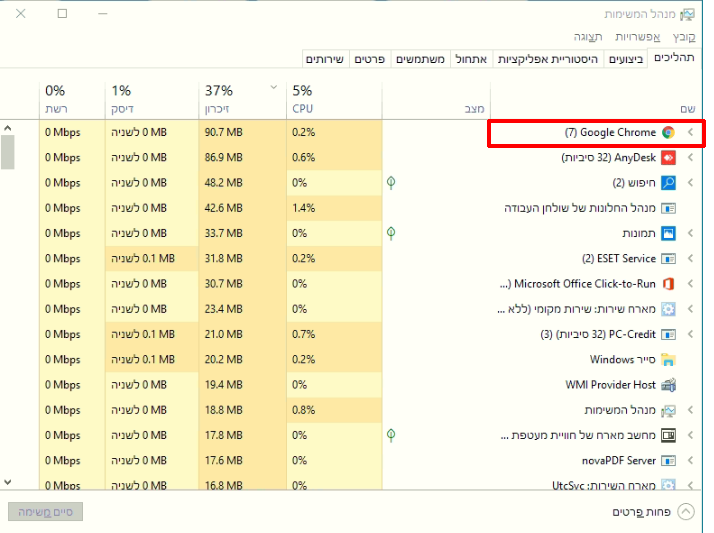Image resolution: width=714 pixels, height=533 pixels.
Task: Click the WMI Provider Host icon
Action: point(668,385)
